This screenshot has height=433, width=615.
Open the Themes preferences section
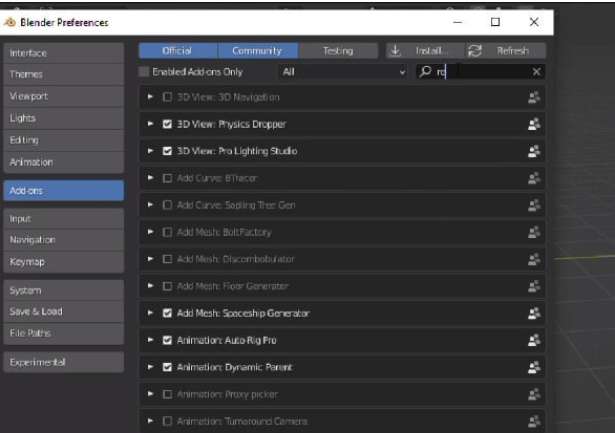click(64, 75)
